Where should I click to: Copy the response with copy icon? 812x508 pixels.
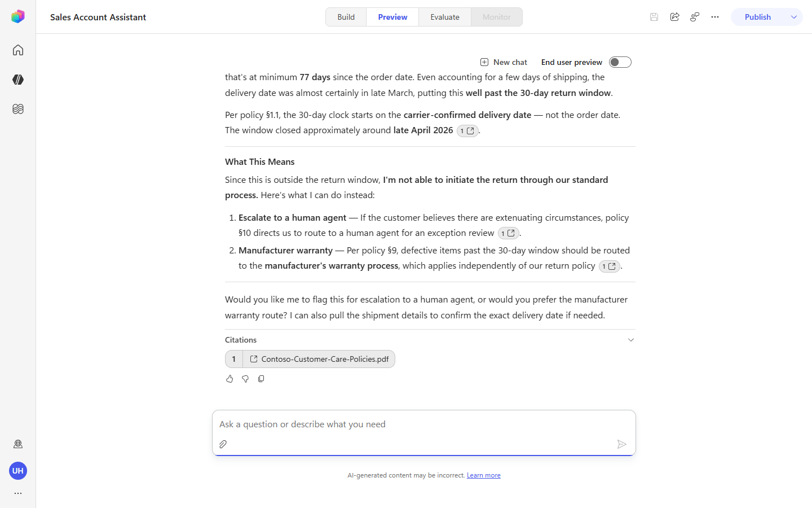(261, 379)
